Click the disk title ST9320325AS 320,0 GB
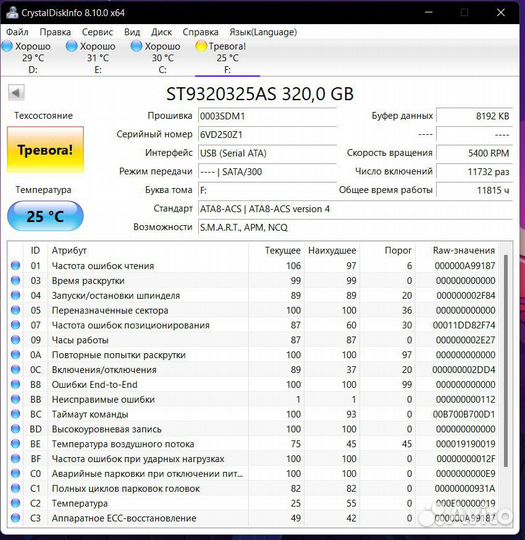 click(260, 94)
